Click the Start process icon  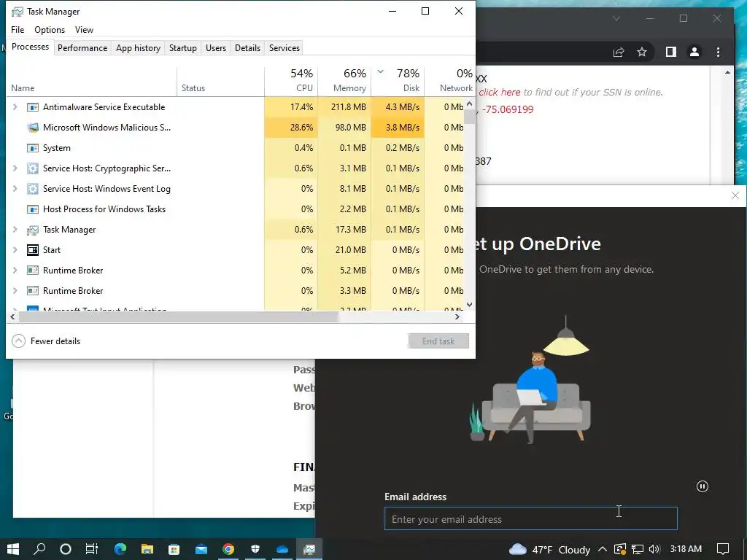click(32, 250)
